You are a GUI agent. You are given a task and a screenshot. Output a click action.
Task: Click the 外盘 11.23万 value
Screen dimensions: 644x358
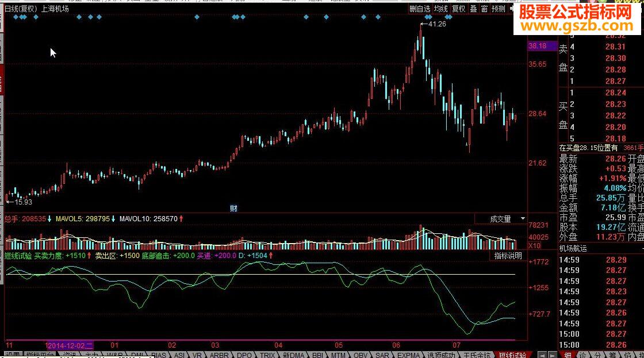[611, 237]
